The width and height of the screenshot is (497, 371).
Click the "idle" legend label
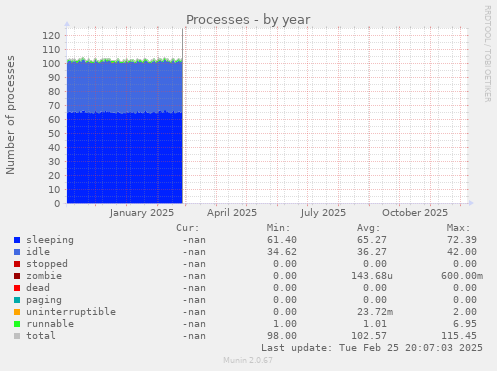click(x=38, y=252)
